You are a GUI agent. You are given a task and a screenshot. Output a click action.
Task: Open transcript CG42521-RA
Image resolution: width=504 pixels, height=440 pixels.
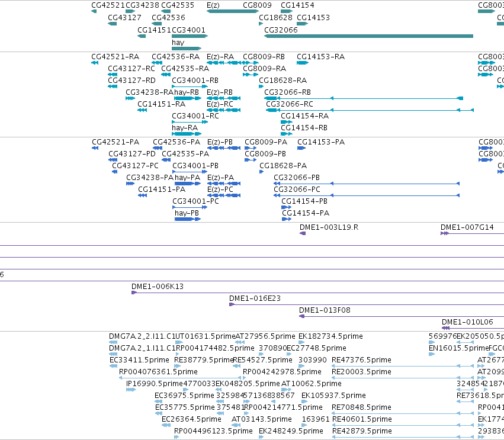(115, 57)
